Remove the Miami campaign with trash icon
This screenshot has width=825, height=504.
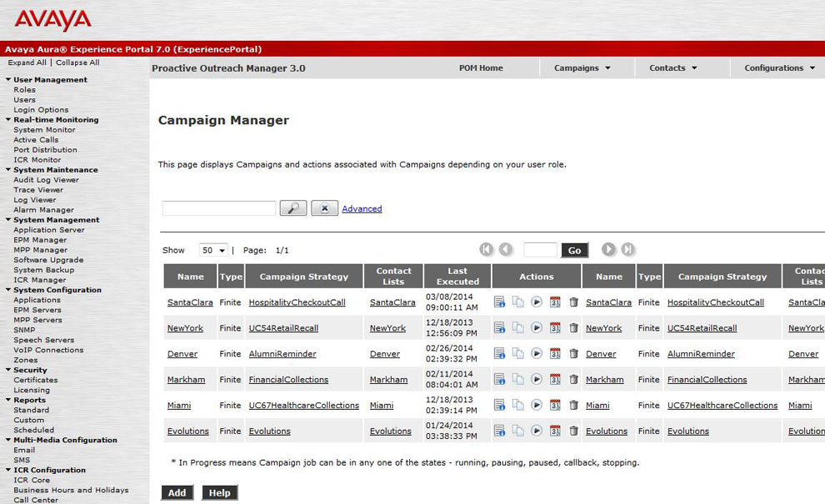point(574,405)
